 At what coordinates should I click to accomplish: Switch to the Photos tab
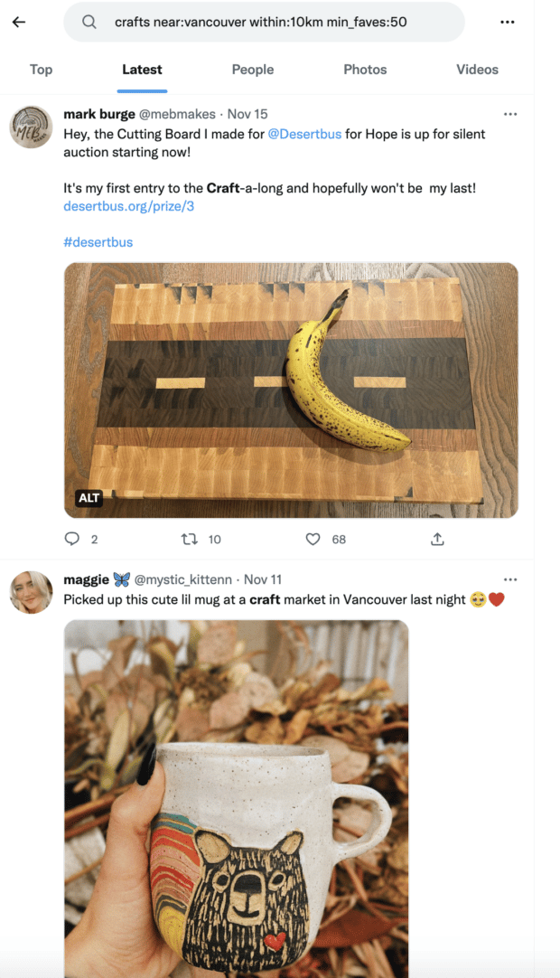click(x=365, y=70)
